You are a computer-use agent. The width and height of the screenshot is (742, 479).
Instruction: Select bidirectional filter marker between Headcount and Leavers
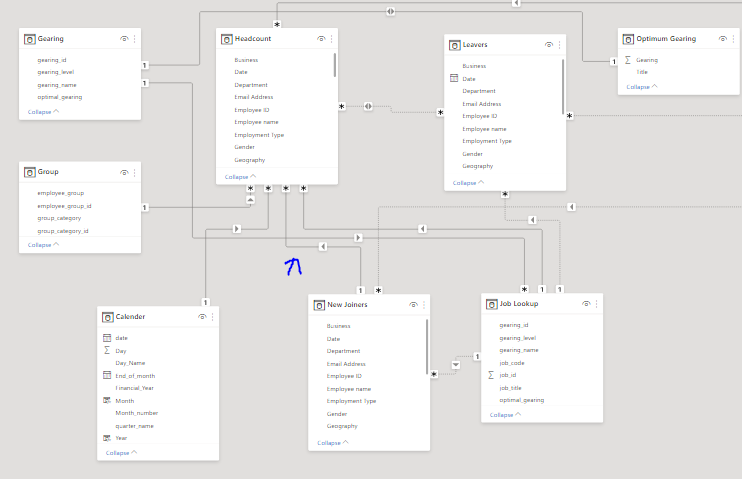tap(368, 106)
